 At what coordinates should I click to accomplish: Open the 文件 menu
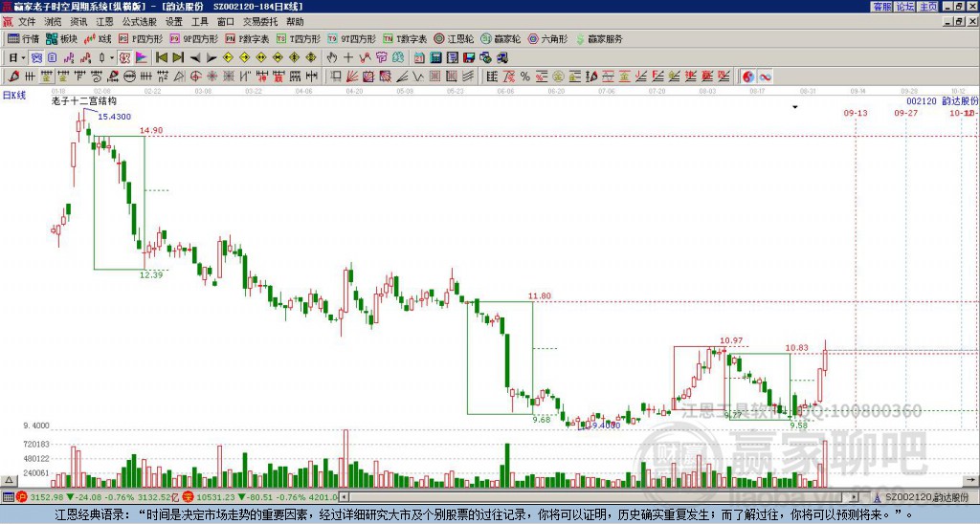tap(27, 22)
